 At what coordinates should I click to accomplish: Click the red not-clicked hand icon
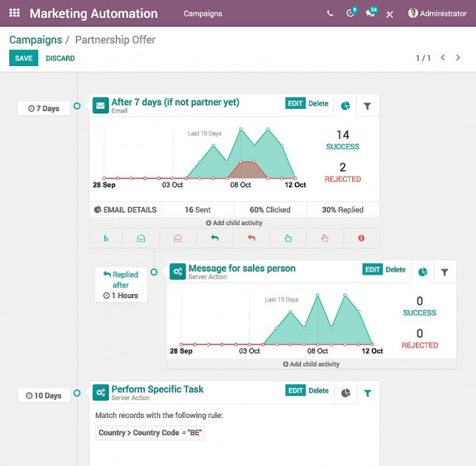tap(324, 238)
